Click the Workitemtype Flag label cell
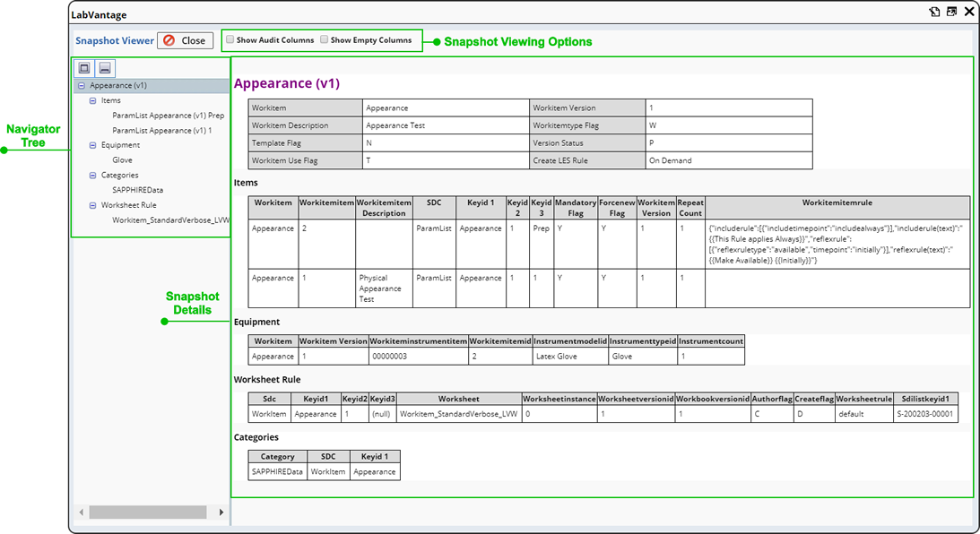 click(x=587, y=125)
